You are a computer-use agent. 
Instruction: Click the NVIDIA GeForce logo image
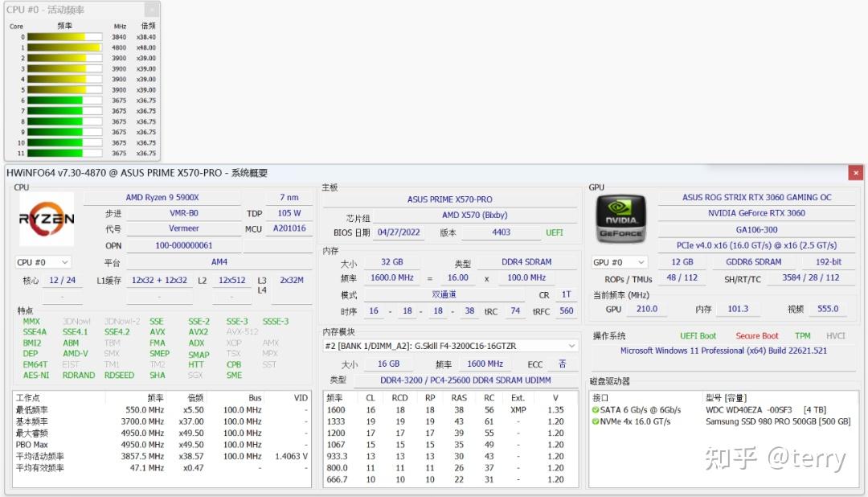621,219
